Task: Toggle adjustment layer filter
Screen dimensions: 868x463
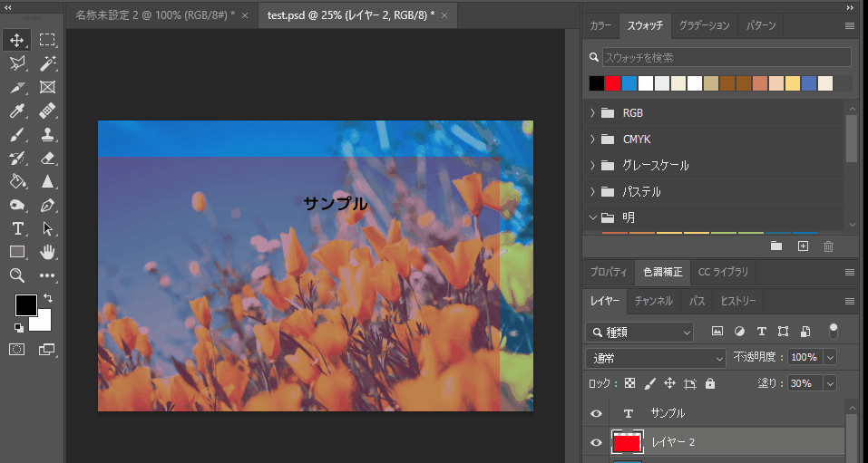Action: [x=739, y=332]
